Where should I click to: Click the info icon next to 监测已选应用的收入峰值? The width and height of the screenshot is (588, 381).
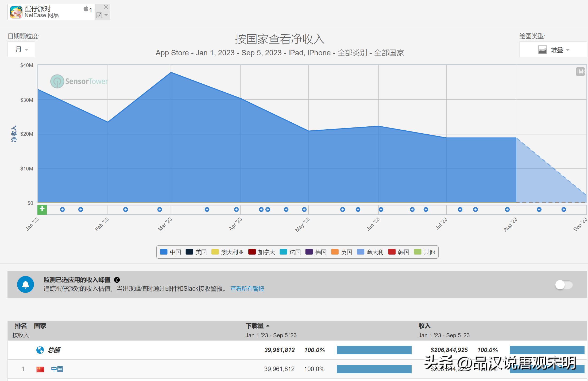point(117,280)
